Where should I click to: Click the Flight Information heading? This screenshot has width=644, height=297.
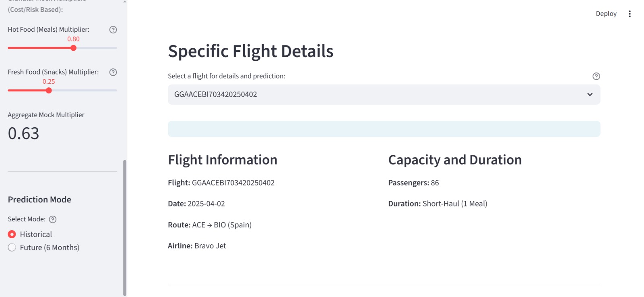tap(222, 160)
